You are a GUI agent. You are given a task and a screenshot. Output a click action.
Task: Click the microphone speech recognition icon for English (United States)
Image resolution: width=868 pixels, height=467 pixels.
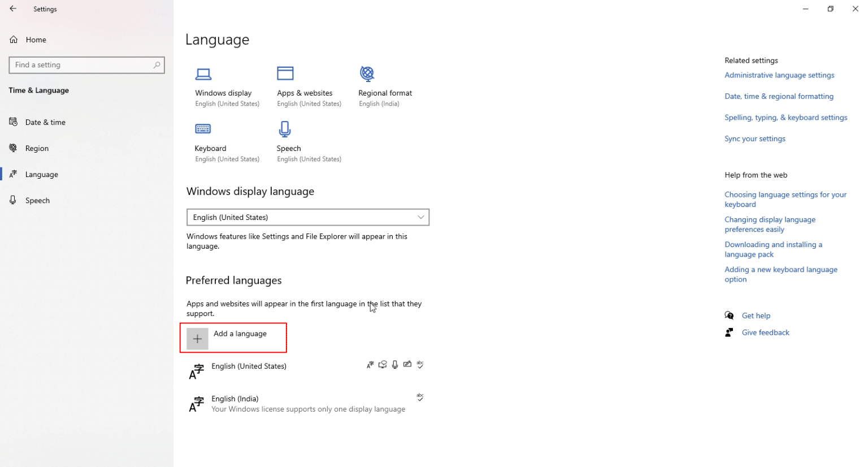click(395, 364)
